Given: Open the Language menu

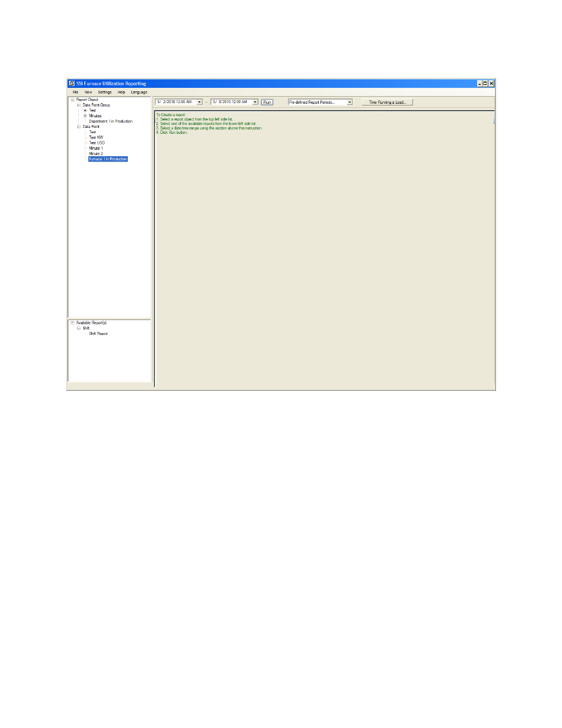Looking at the screenshot, I should coord(139,93).
